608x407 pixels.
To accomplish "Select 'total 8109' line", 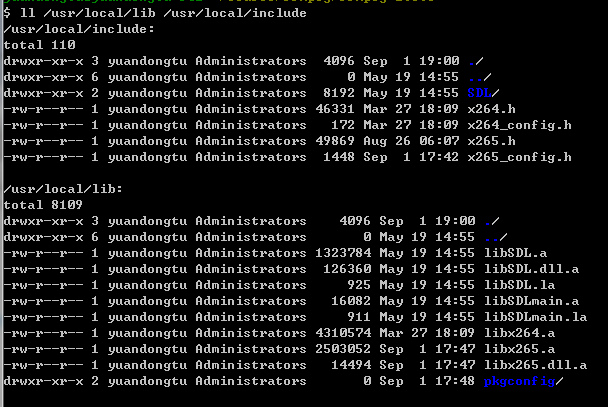I will coord(43,205).
